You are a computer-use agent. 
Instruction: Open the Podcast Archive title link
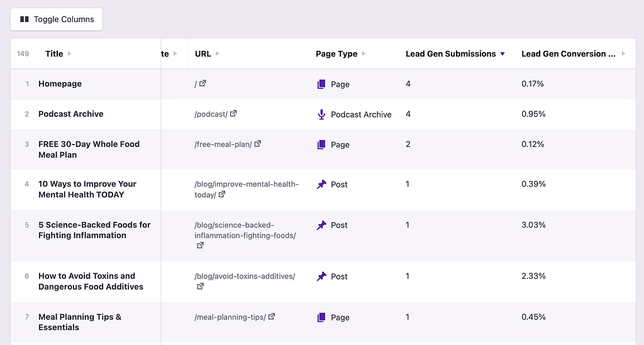pyautogui.click(x=70, y=114)
